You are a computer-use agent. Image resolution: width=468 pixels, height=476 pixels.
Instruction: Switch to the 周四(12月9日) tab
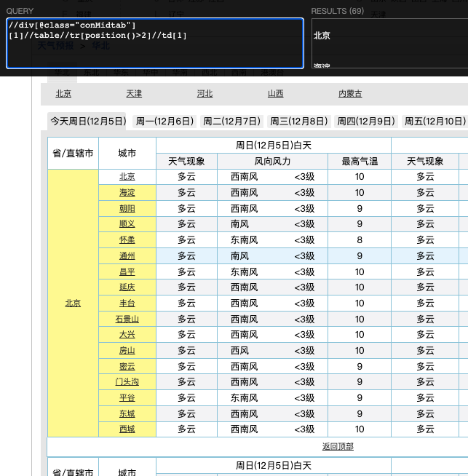click(366, 122)
